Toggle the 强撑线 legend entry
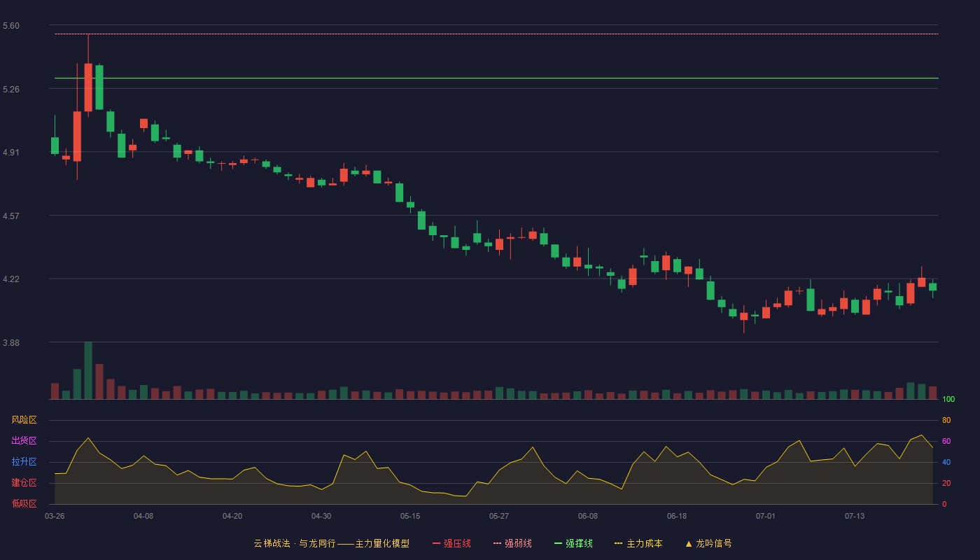 coord(573,543)
